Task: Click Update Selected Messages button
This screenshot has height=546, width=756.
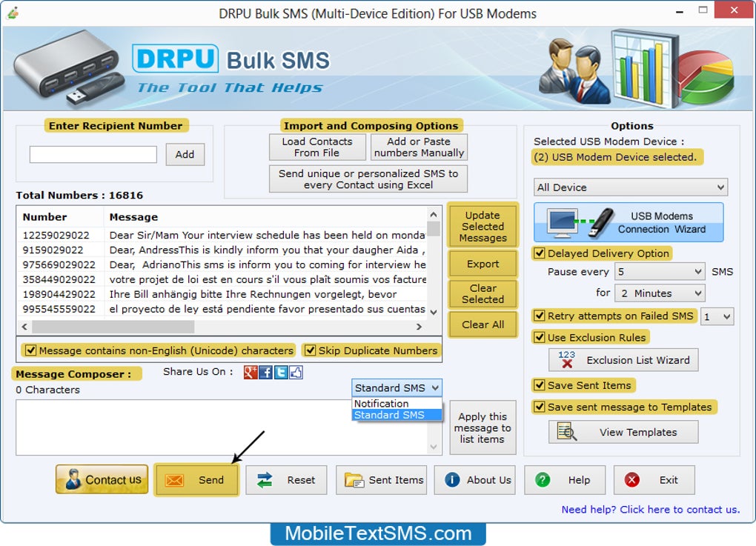Action: 483,227
